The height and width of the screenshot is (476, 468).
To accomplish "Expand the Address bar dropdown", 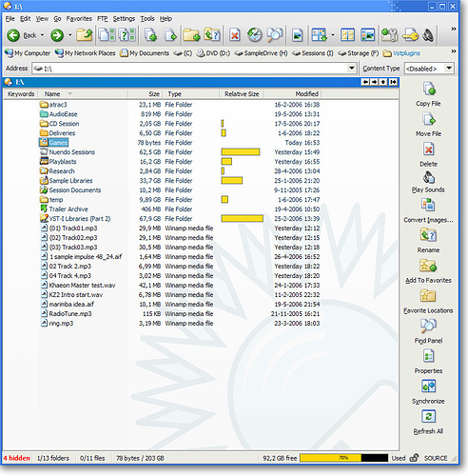I will [352, 69].
